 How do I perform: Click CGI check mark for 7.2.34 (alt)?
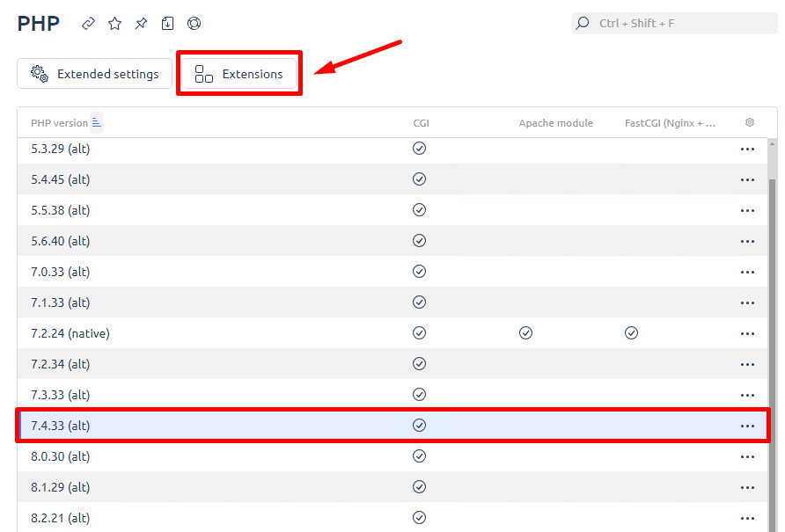point(419,363)
